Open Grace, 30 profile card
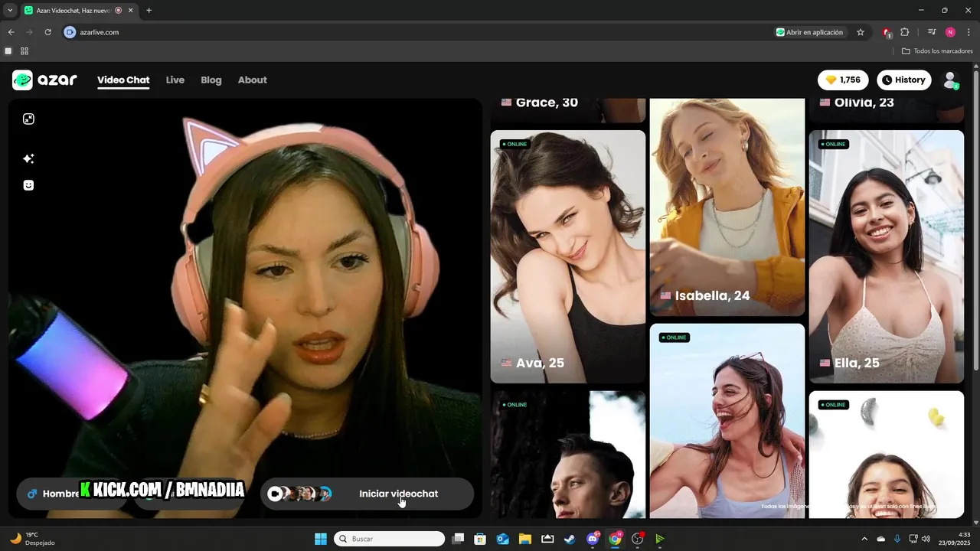980x551 pixels. click(568, 109)
